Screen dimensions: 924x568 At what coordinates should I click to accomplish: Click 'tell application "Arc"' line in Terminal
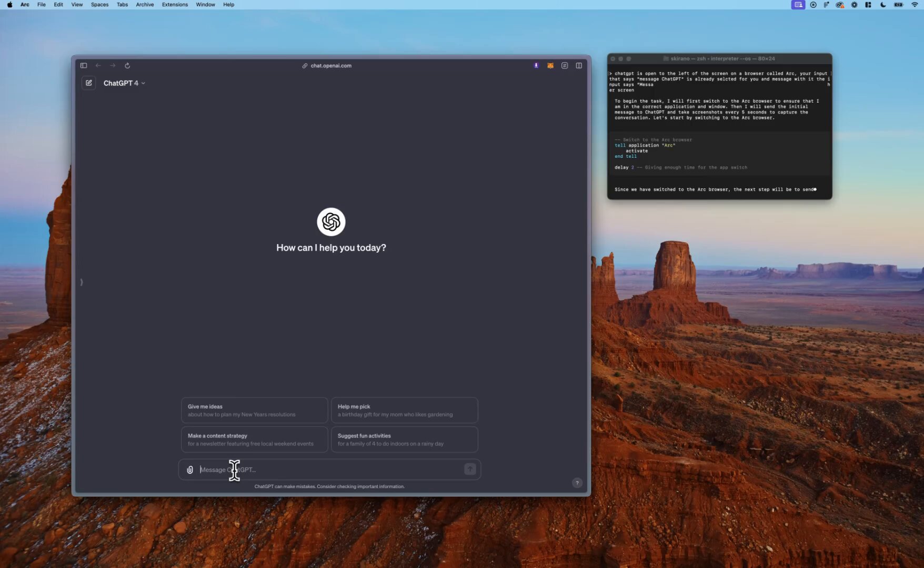point(645,145)
